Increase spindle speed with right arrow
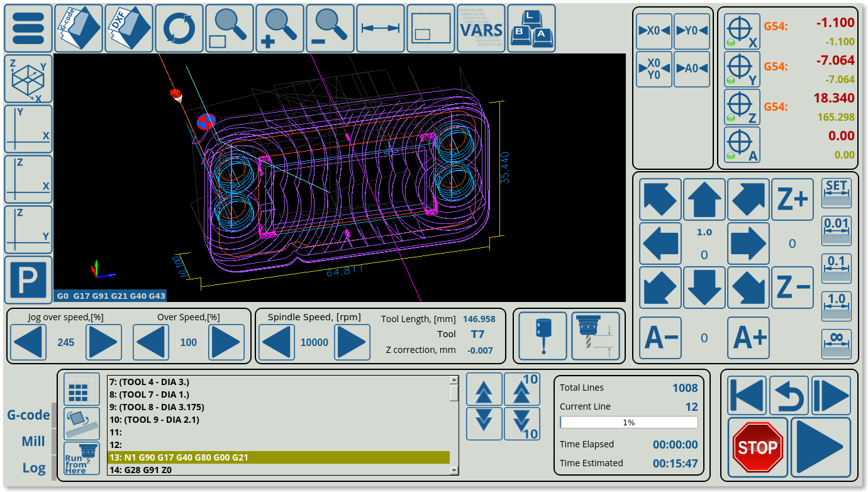The width and height of the screenshot is (868, 492). point(352,342)
